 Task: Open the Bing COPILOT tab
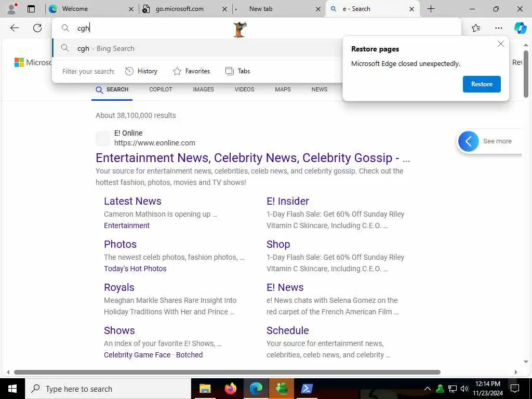pos(161,89)
